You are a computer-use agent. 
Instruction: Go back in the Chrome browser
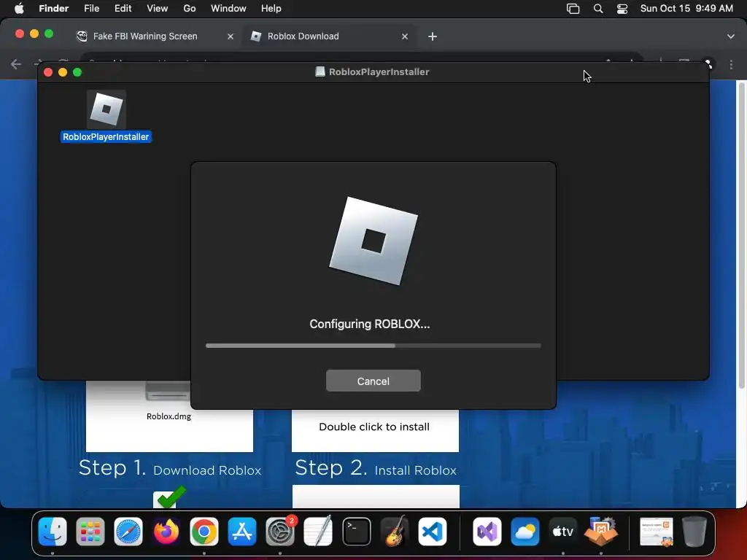[x=16, y=64]
